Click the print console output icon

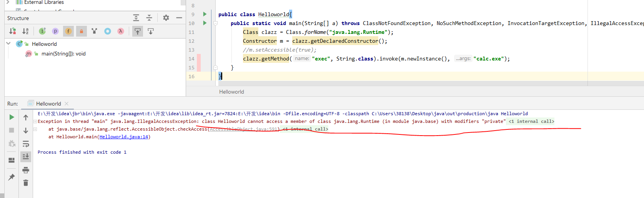point(26,170)
